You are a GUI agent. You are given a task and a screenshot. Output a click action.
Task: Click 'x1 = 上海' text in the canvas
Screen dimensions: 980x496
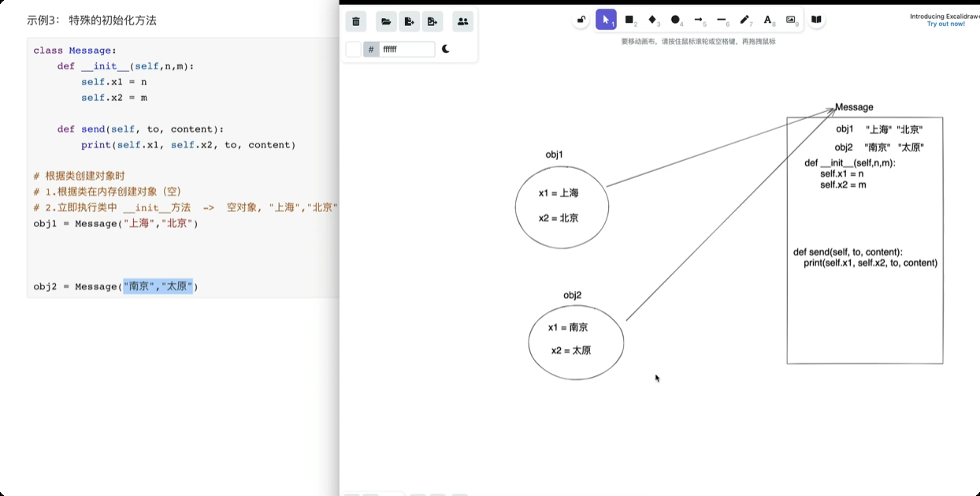pyautogui.click(x=559, y=193)
